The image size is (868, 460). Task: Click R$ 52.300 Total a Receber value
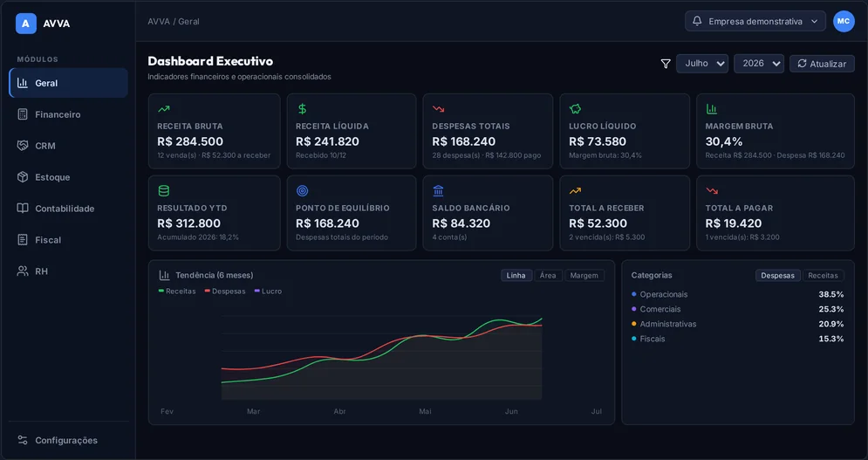coord(598,223)
